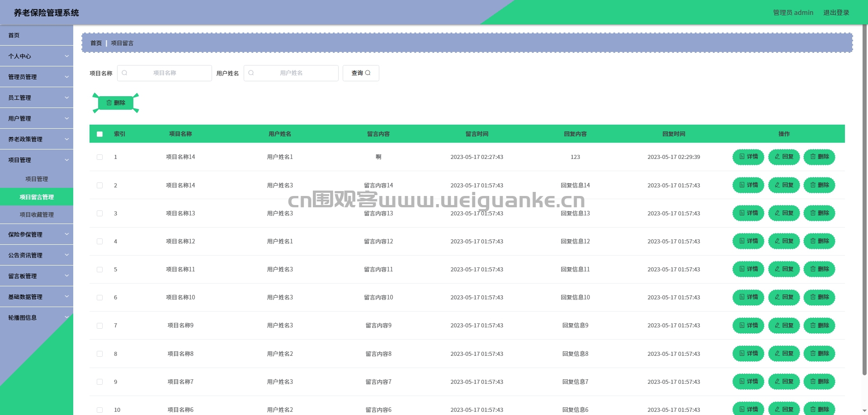The image size is (868, 415).
Task: Delete the 留言内容10 row
Action: (819, 297)
